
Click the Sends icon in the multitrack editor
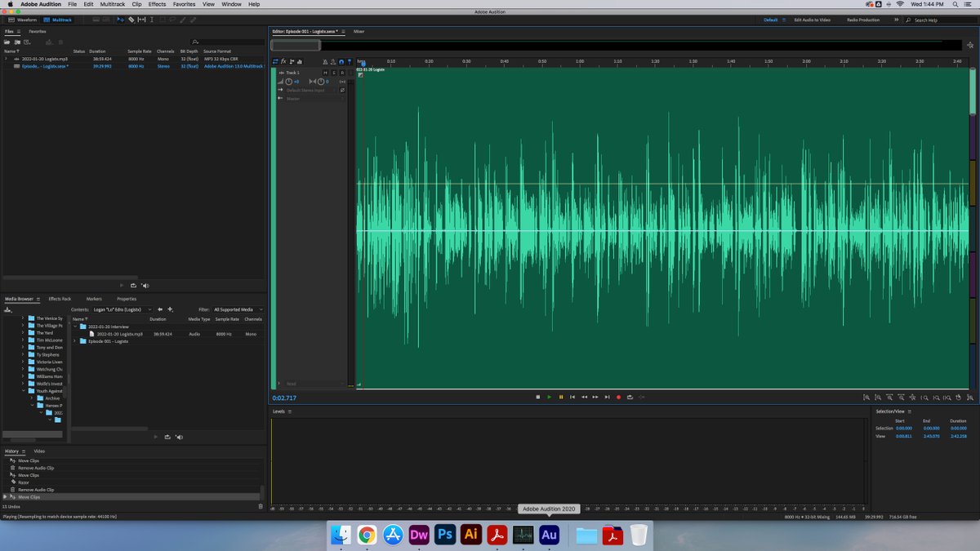[292, 61]
